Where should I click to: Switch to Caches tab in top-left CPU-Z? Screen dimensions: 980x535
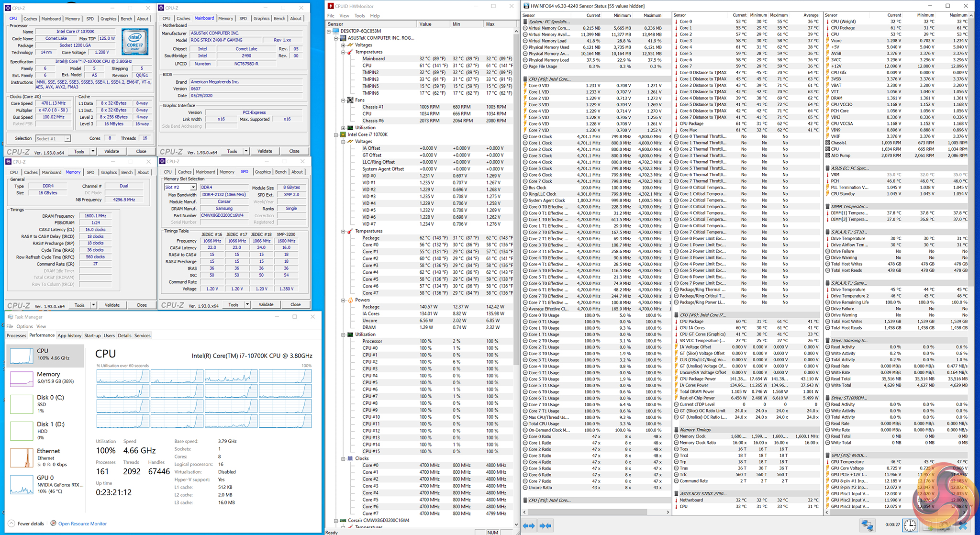(30, 19)
